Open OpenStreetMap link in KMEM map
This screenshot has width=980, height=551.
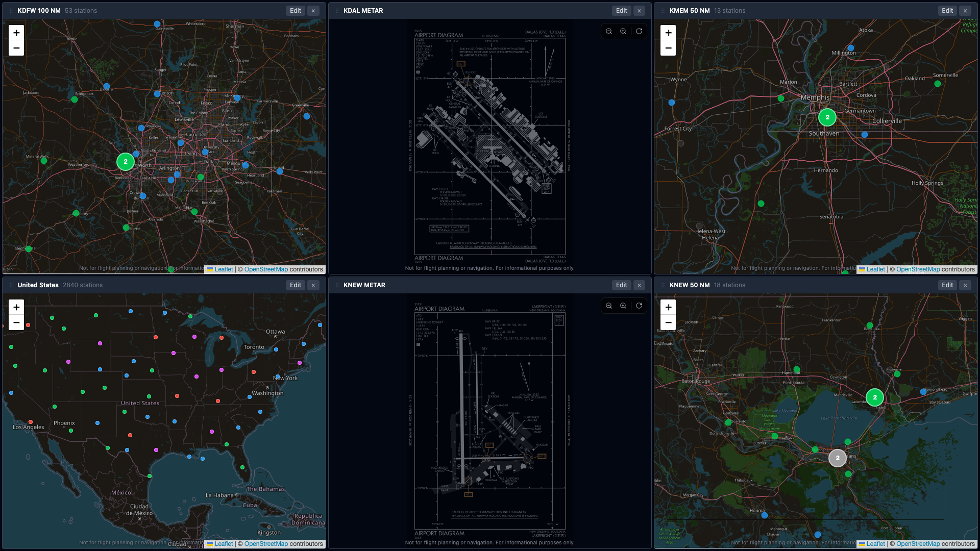pyautogui.click(x=918, y=269)
